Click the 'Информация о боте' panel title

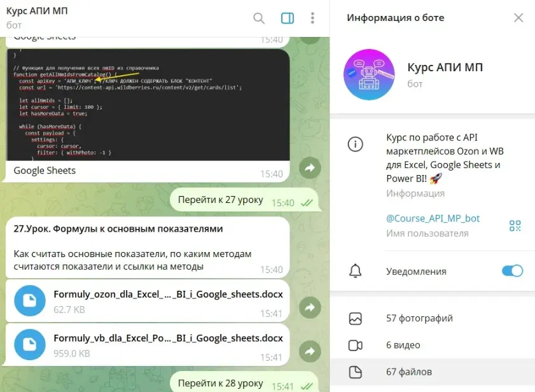coord(396,17)
